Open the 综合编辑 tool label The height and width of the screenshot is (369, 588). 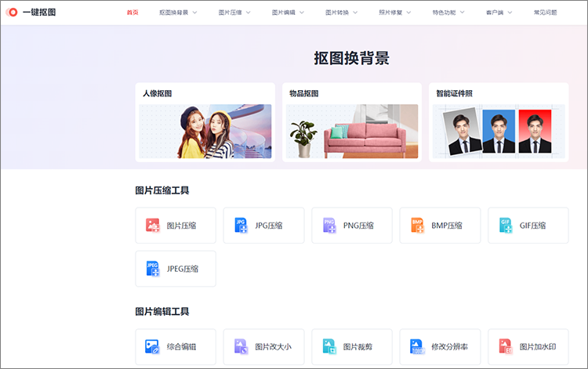182,347
